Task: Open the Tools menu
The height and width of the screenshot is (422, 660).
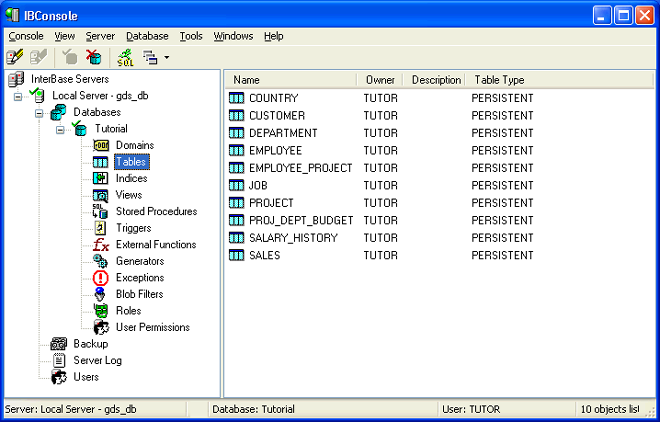Action: (x=191, y=36)
